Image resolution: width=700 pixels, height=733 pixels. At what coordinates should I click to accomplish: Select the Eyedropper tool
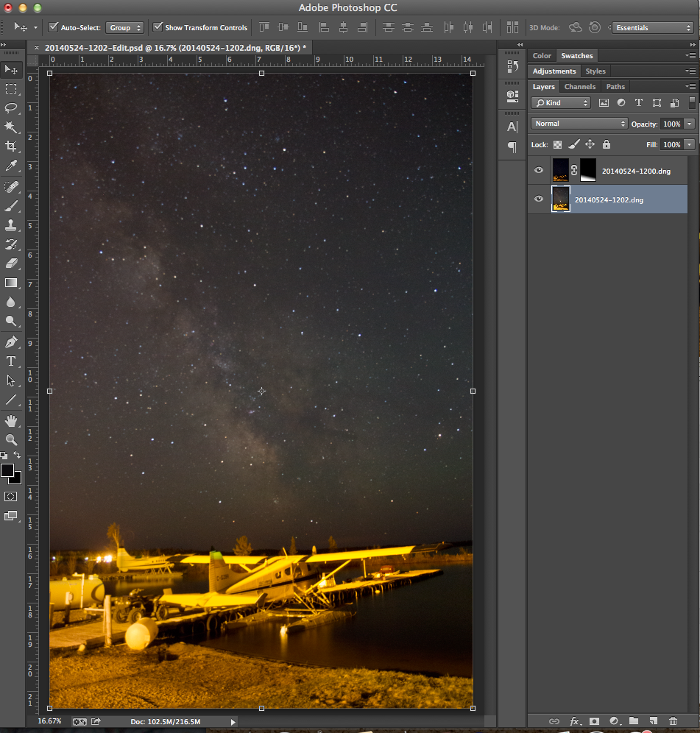point(11,166)
